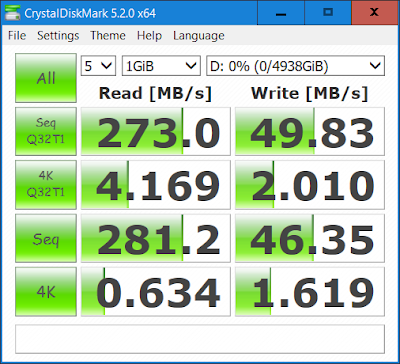
Task: Click the Seq Q32T1 read result 273.0
Action: pyautogui.click(x=156, y=131)
